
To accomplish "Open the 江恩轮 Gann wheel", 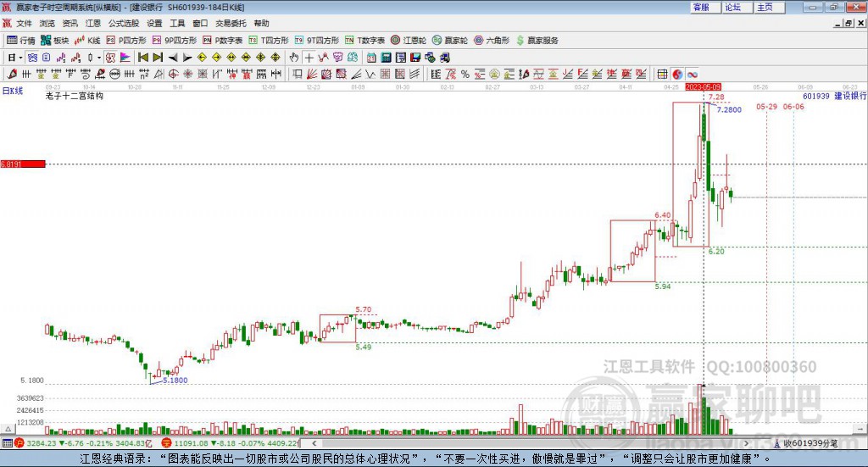I will [x=409, y=41].
